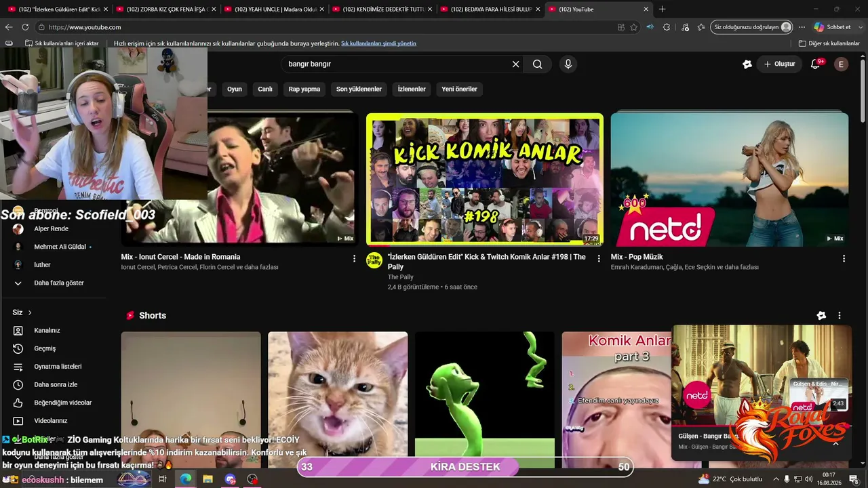Select the 'Oyun' filter chip
Screen dimensions: 868x488
(x=235, y=89)
